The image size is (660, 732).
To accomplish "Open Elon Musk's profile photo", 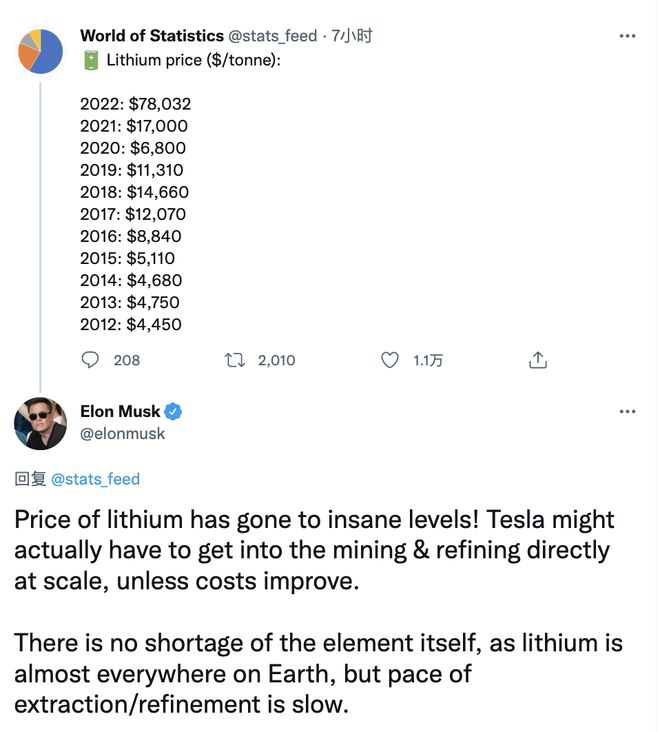I will [x=40, y=422].
